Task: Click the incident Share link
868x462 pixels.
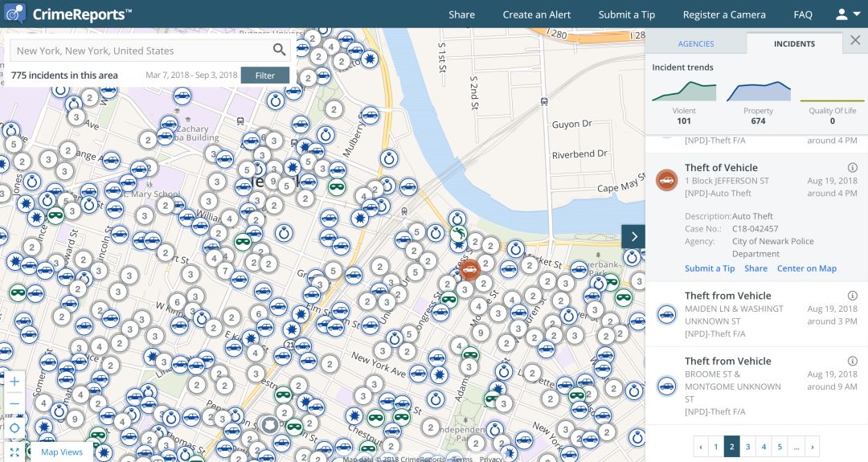Action: [755, 268]
